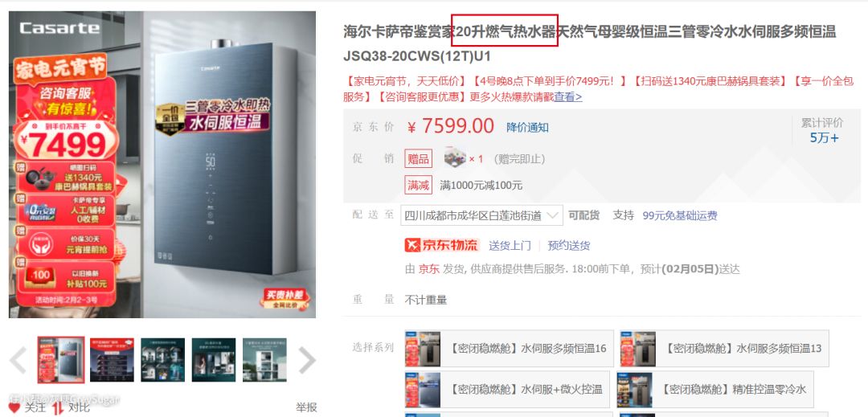This screenshot has height=417, width=868.
Task: Open the delivery address dropdown
Action: 481,215
